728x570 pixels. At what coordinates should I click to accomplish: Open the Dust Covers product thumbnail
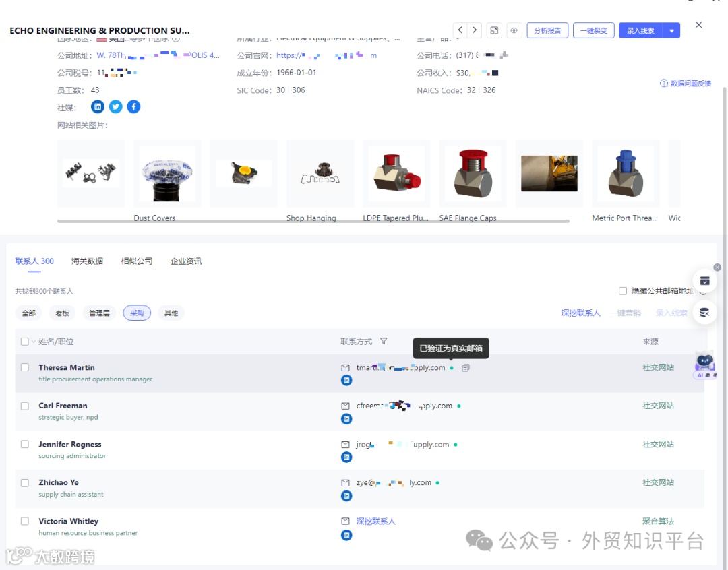tap(167, 174)
